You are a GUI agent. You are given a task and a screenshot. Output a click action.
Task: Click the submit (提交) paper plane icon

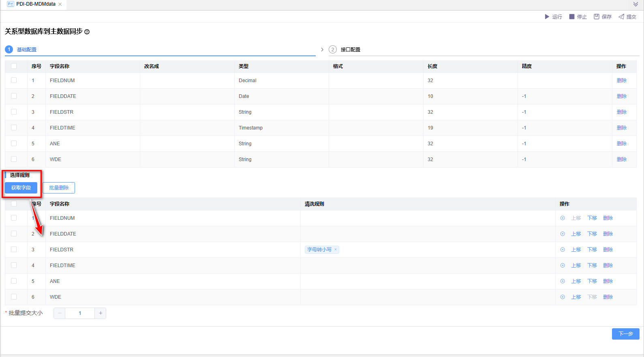[621, 17]
